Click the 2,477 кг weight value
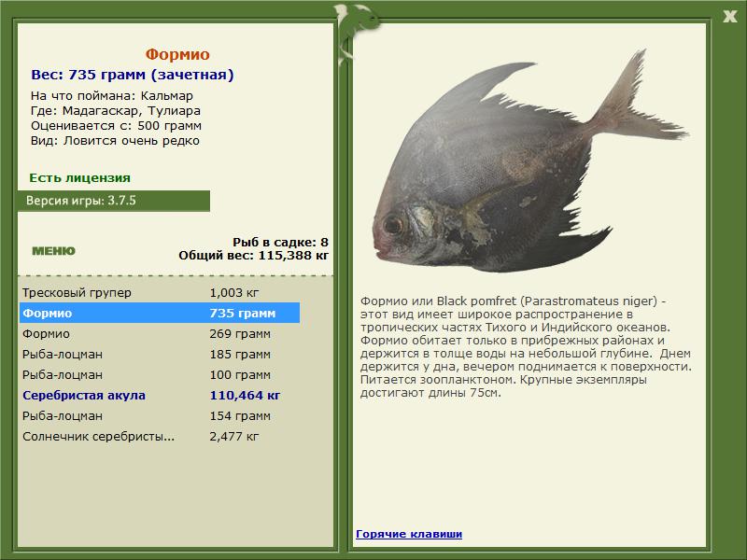 [x=234, y=436]
